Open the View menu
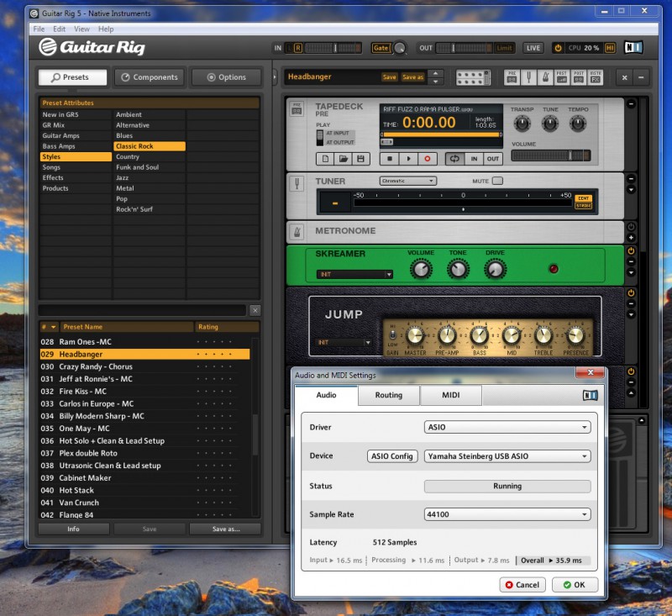Image resolution: width=672 pixels, height=616 pixels. click(x=81, y=29)
